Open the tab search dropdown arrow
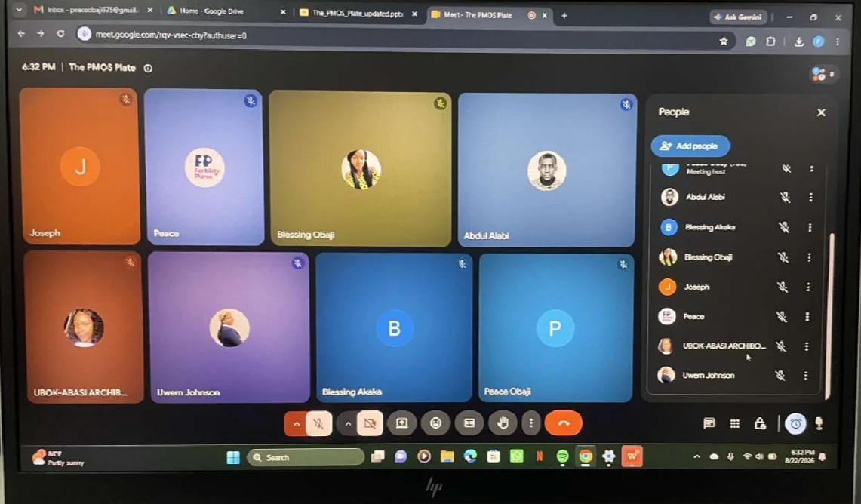The image size is (861, 504). click(x=19, y=9)
